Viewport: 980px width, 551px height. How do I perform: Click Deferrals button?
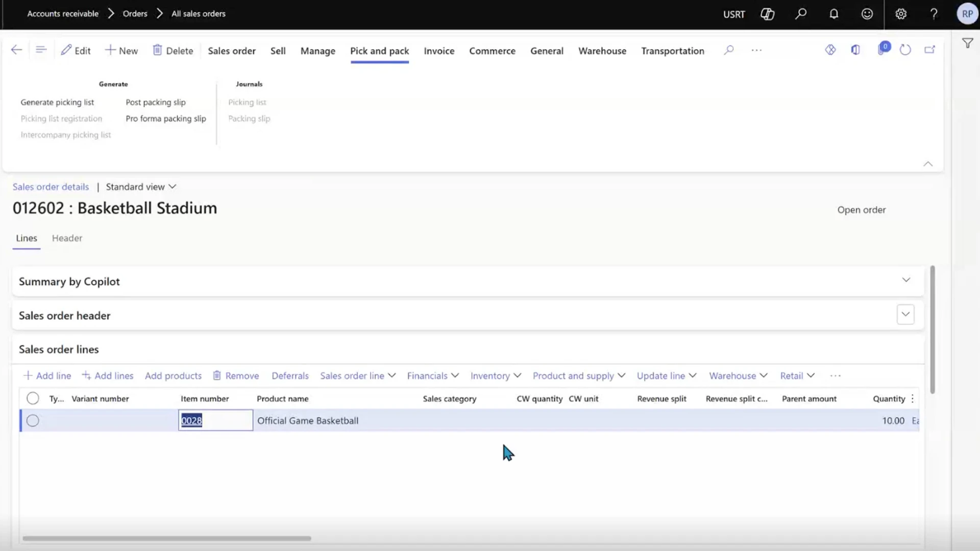tap(290, 375)
